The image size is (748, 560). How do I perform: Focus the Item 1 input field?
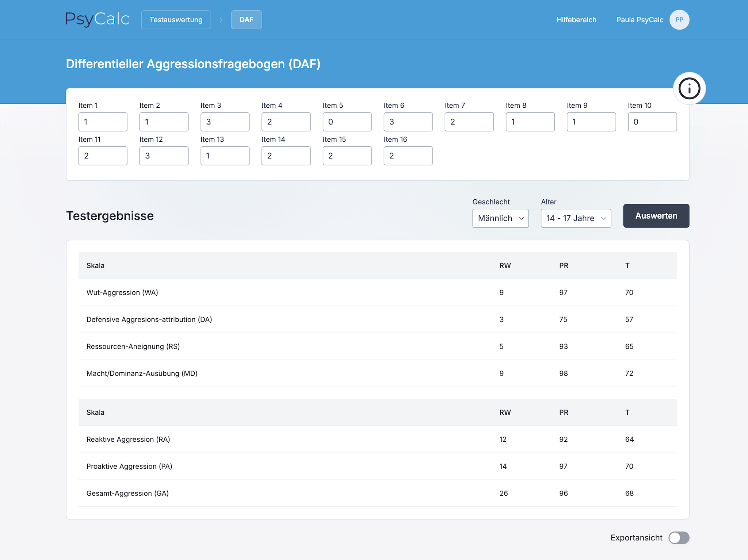point(103,122)
